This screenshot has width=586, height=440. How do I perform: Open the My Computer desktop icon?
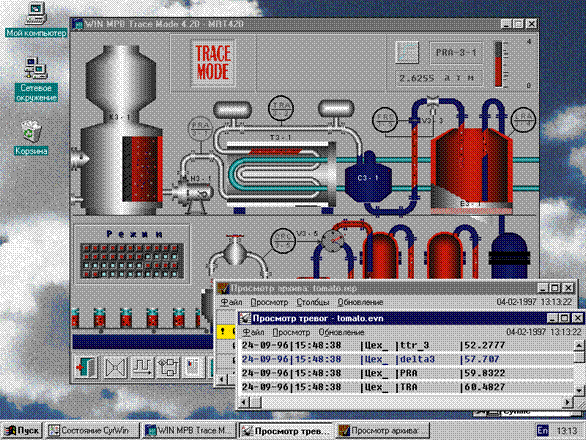coord(36,19)
